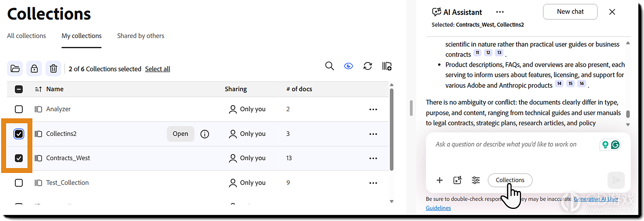Create a new collection icon
Viewport: 644px width, 221px height.
(387, 66)
